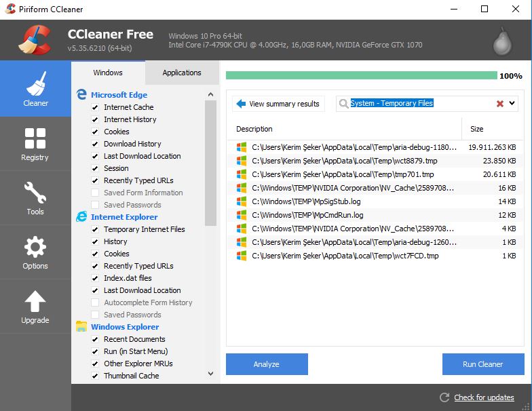
Task: Select the 20.611 KB size cell
Action: point(499,174)
